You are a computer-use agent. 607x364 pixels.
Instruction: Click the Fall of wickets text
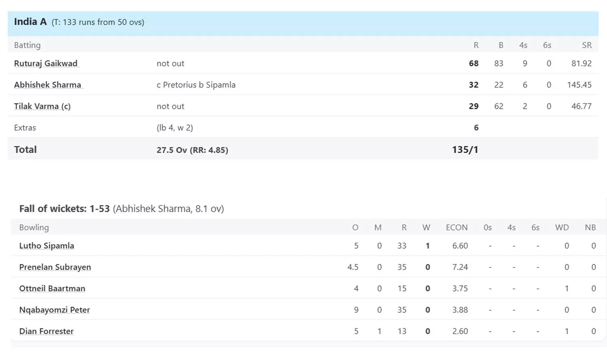pyautogui.click(x=121, y=209)
